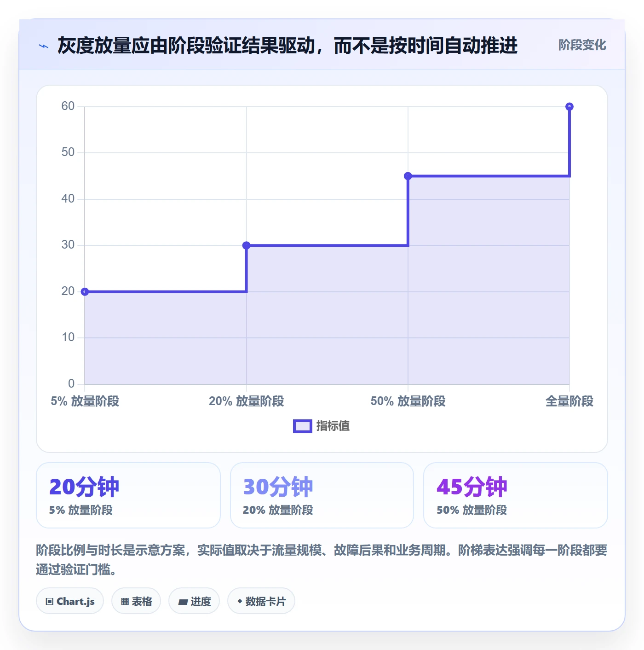The width and height of the screenshot is (644, 650).
Task: Select the data point at 50% 放量阶段
Action: pos(408,176)
